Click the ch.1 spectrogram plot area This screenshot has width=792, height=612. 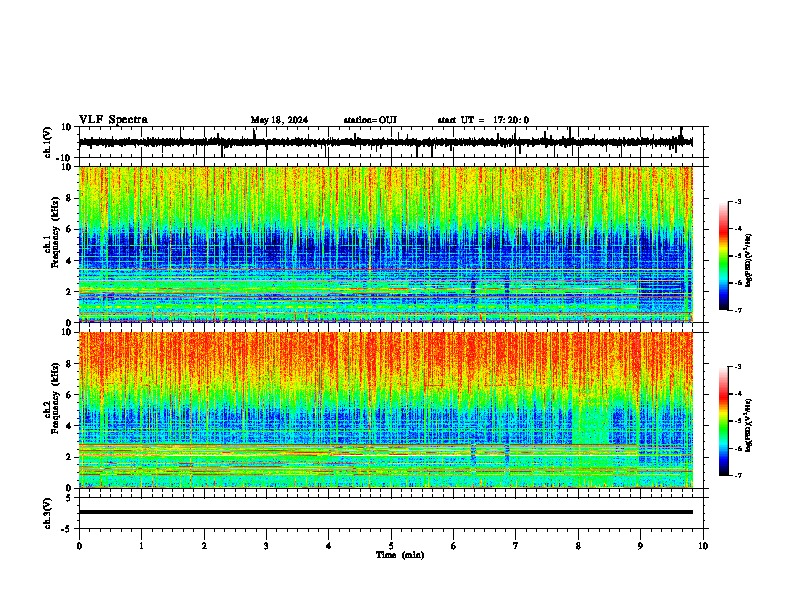coord(385,244)
